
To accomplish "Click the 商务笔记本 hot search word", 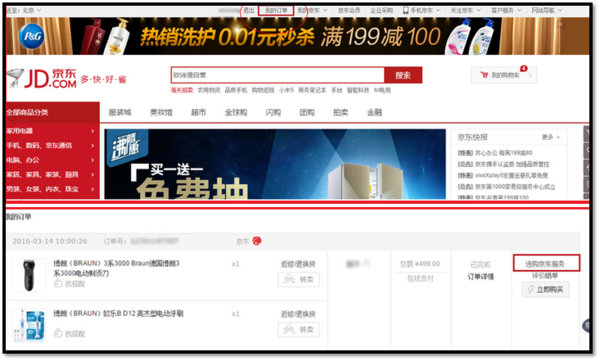I will 312,90.
